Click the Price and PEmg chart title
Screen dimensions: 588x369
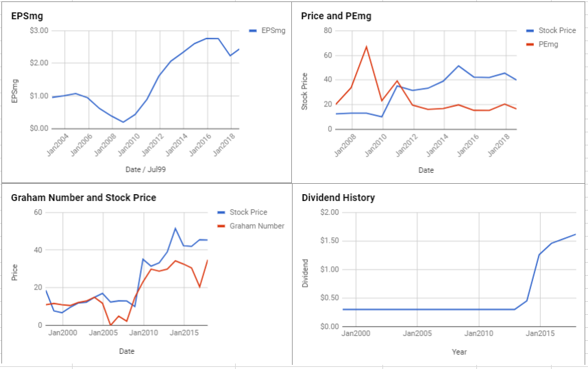336,16
